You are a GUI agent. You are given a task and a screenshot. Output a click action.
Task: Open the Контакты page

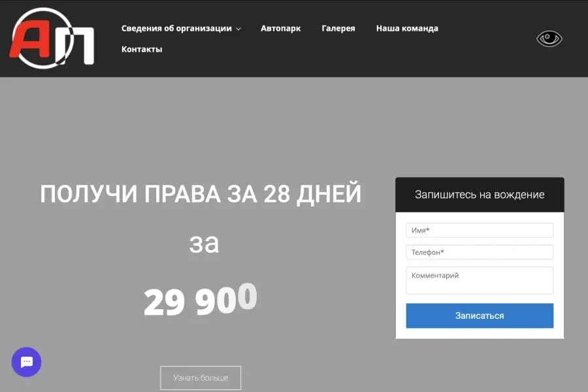142,50
